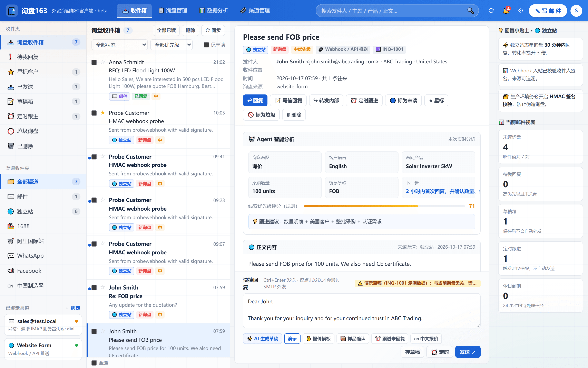This screenshot has height=368, width=588.
Task: Click the refresh icon in top bar
Action: 491,11
